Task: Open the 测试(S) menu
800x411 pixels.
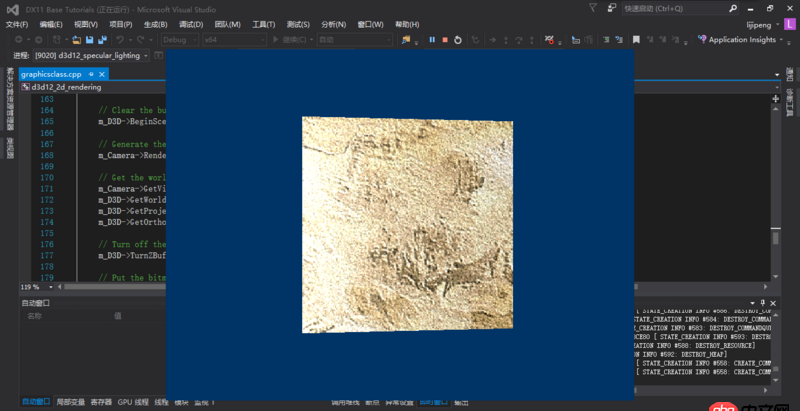Action: click(298, 24)
